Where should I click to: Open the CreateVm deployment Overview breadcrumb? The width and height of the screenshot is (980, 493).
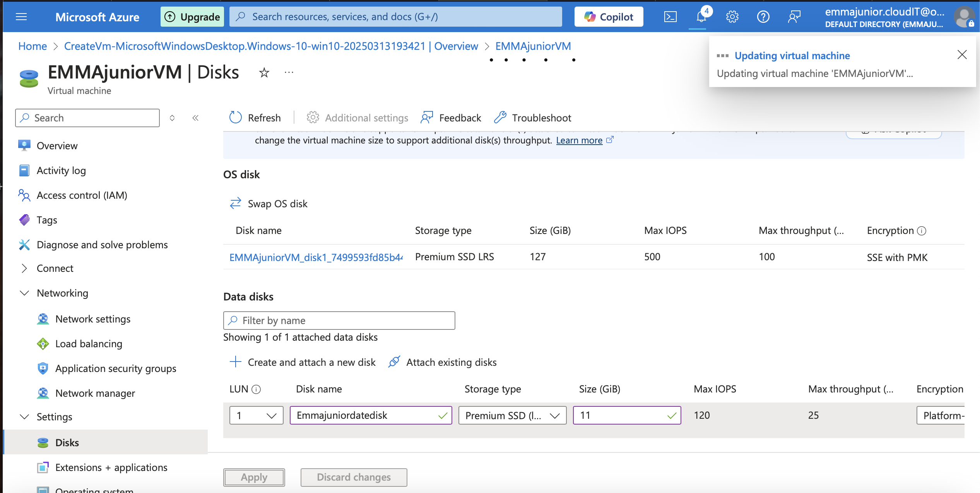click(x=271, y=46)
